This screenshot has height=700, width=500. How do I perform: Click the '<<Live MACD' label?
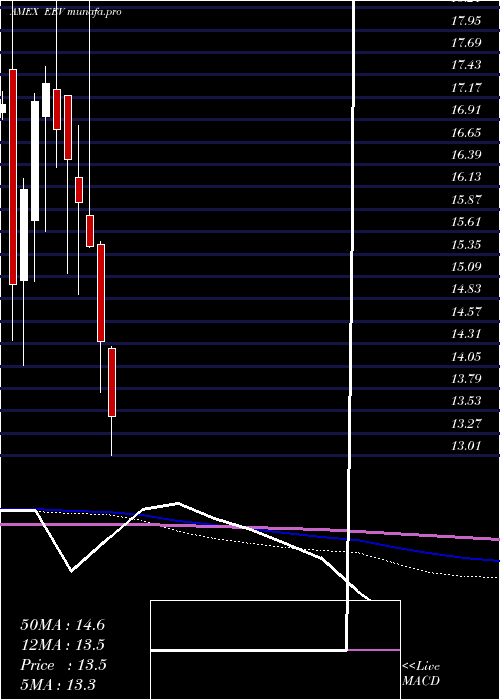coord(421,674)
